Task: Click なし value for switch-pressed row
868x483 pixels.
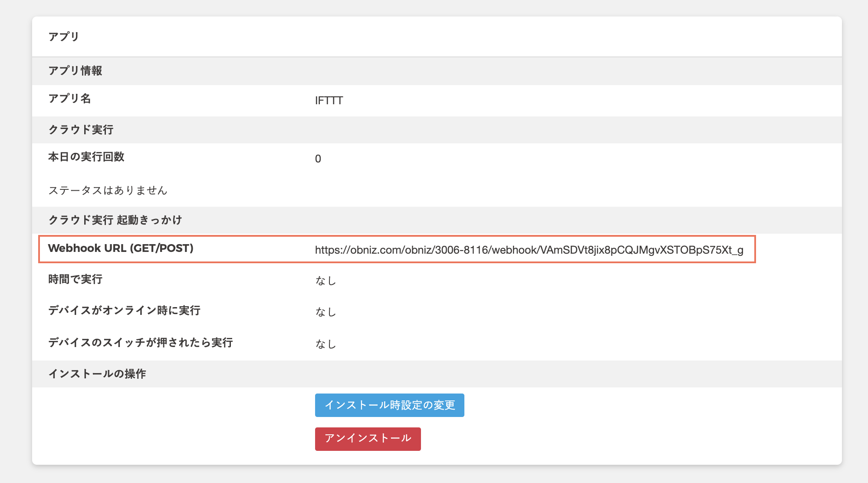Action: [325, 344]
